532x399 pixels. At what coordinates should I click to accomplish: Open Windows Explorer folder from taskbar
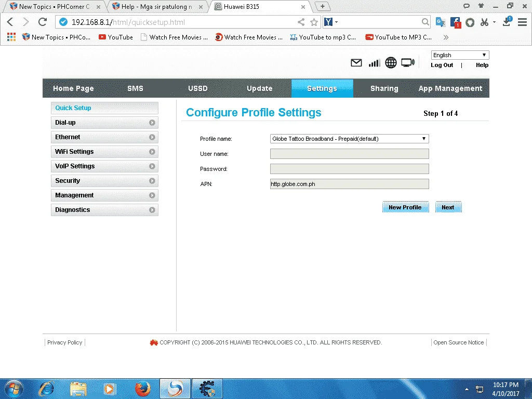point(78,389)
